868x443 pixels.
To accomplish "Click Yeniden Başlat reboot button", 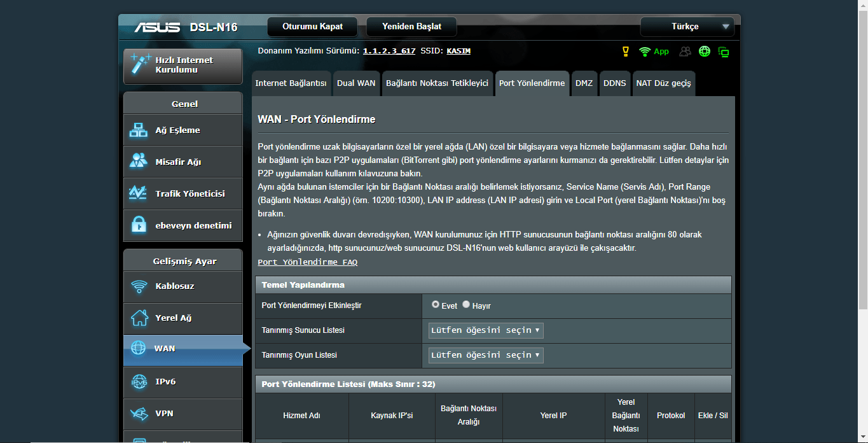I will pyautogui.click(x=411, y=27).
